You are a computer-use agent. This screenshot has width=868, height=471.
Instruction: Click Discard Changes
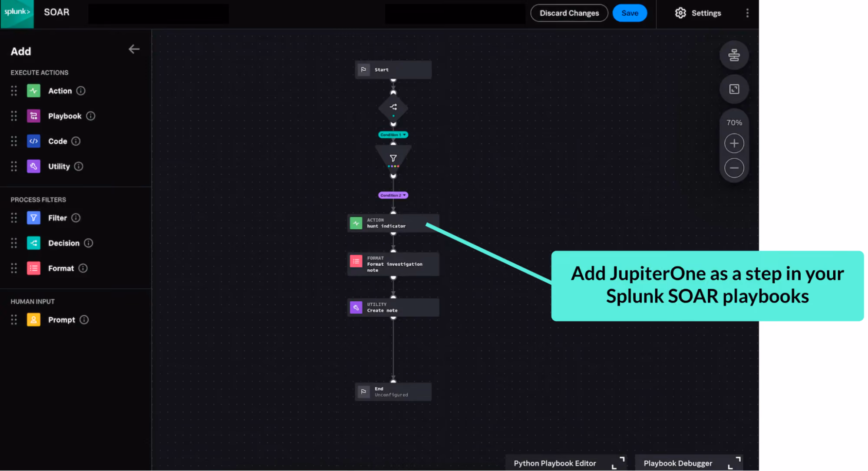[x=569, y=13]
